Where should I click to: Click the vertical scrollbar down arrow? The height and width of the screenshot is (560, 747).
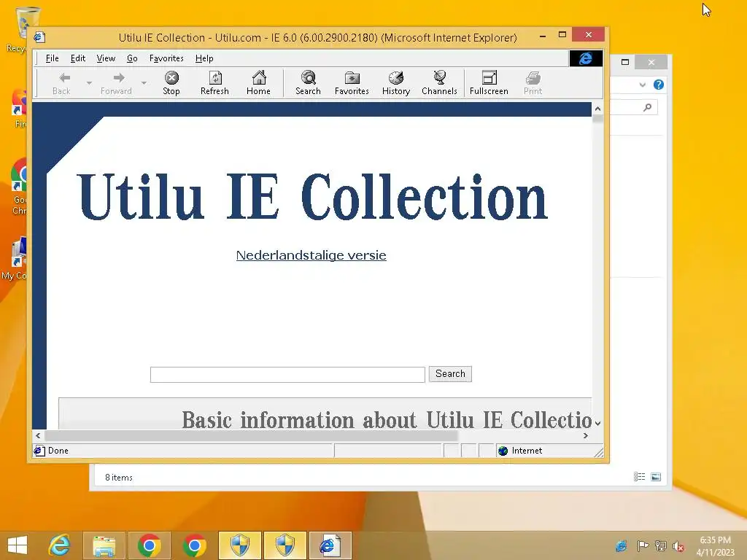coord(597,423)
